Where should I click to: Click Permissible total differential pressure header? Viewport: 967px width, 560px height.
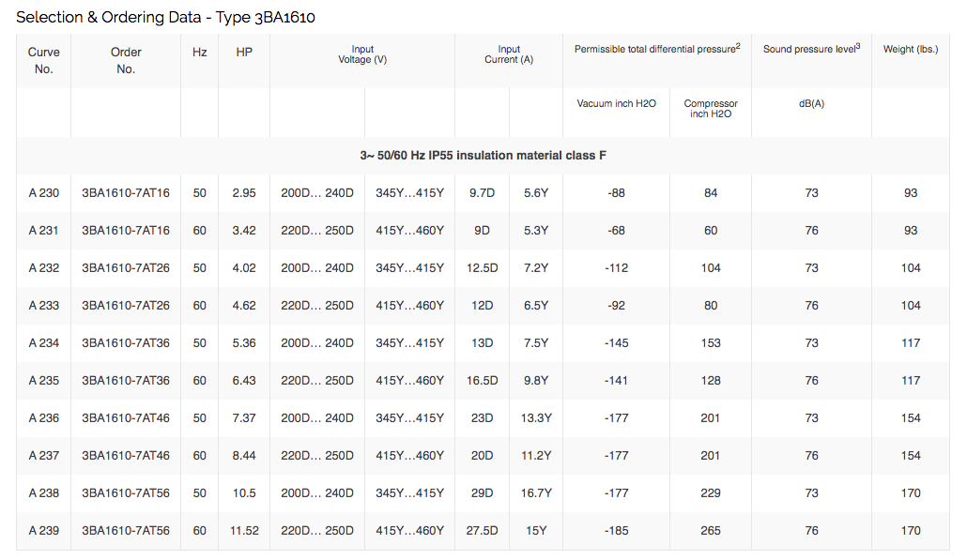point(657,49)
